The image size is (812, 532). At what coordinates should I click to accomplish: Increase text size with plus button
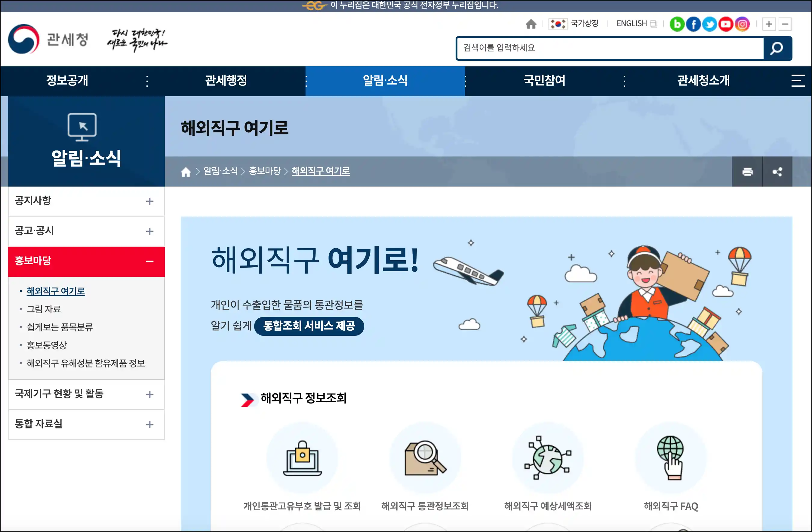point(769,24)
